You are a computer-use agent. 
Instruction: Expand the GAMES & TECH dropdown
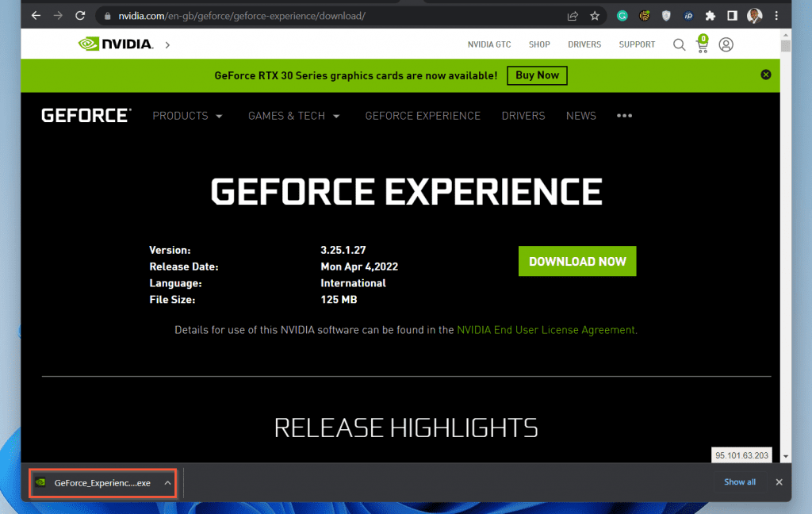(x=293, y=116)
